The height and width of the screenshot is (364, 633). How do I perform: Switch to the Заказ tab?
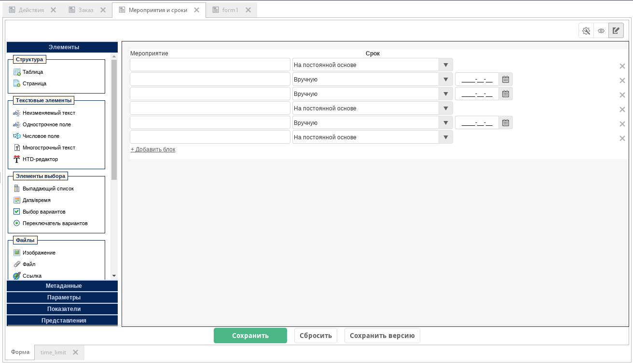[x=86, y=10]
